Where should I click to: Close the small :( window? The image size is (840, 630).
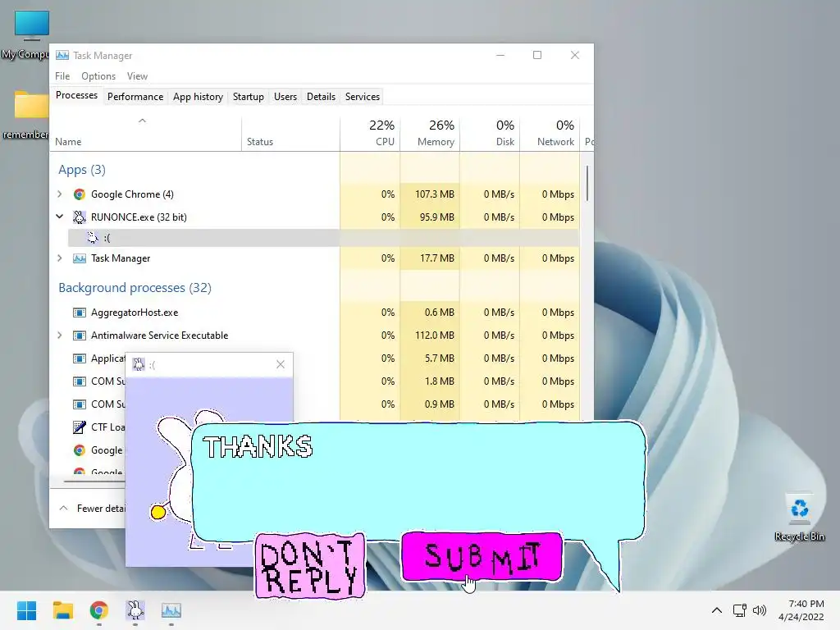coord(281,364)
